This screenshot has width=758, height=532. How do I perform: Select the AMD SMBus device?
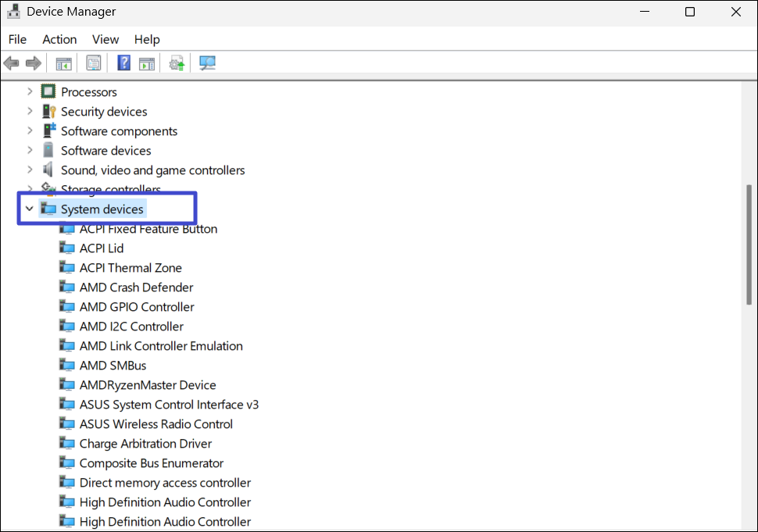(113, 366)
